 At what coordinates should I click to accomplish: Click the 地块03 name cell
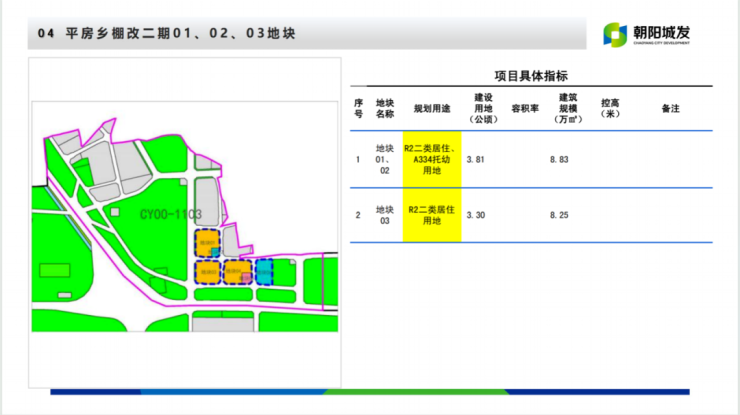click(x=385, y=215)
